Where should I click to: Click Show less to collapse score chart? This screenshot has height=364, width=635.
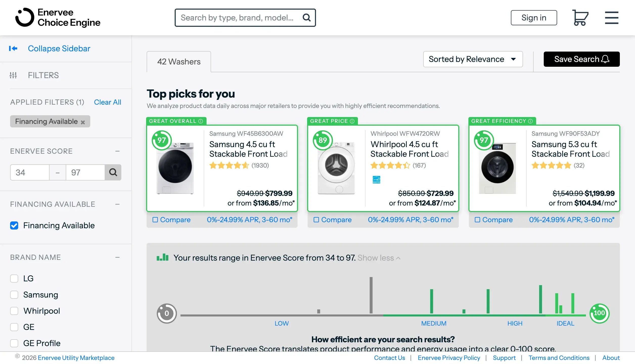pyautogui.click(x=379, y=258)
